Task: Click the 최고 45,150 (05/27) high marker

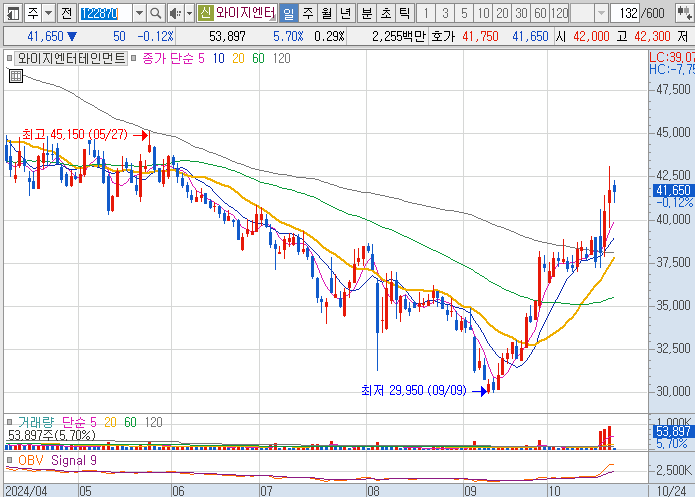Action: point(75,134)
